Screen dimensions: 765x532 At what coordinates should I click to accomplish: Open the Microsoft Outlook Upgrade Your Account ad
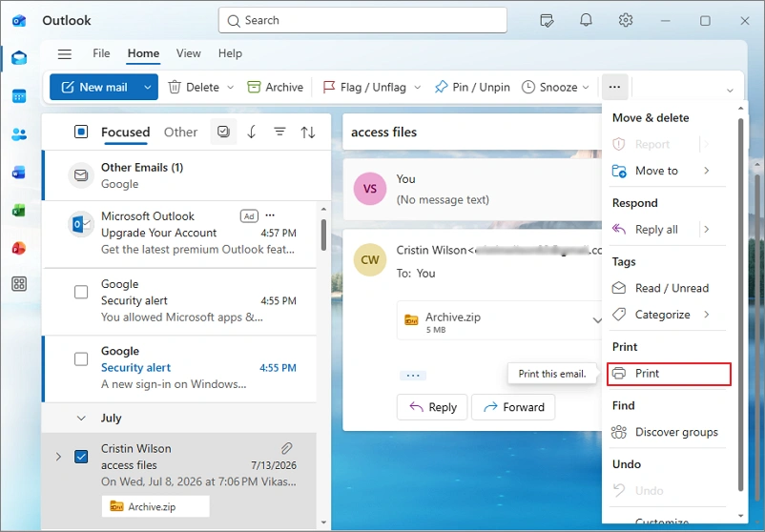(x=180, y=233)
